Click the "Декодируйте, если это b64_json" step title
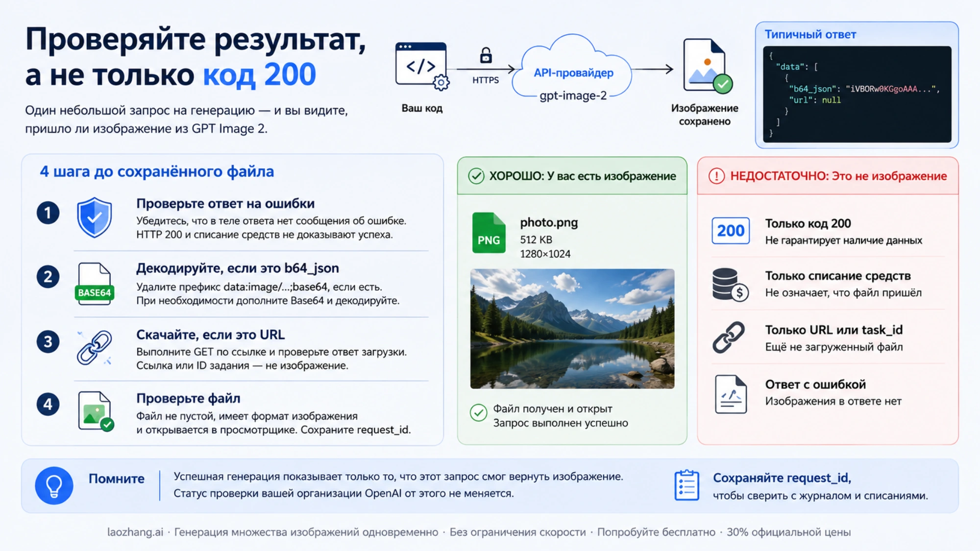The width and height of the screenshot is (980, 551). (x=238, y=268)
